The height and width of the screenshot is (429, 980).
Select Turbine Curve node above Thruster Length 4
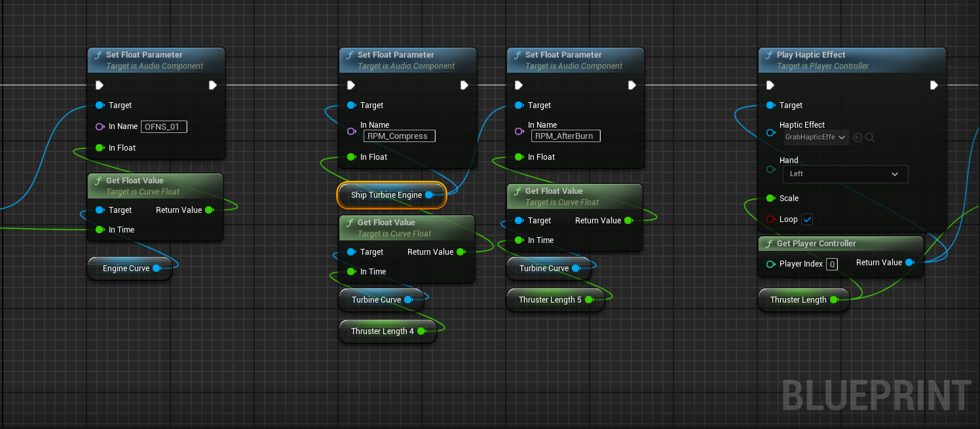(x=381, y=300)
